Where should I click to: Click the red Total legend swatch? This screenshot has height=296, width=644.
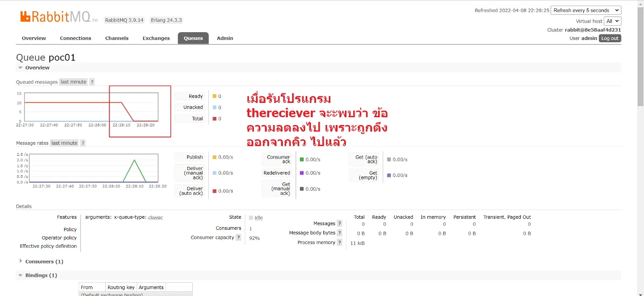point(214,119)
